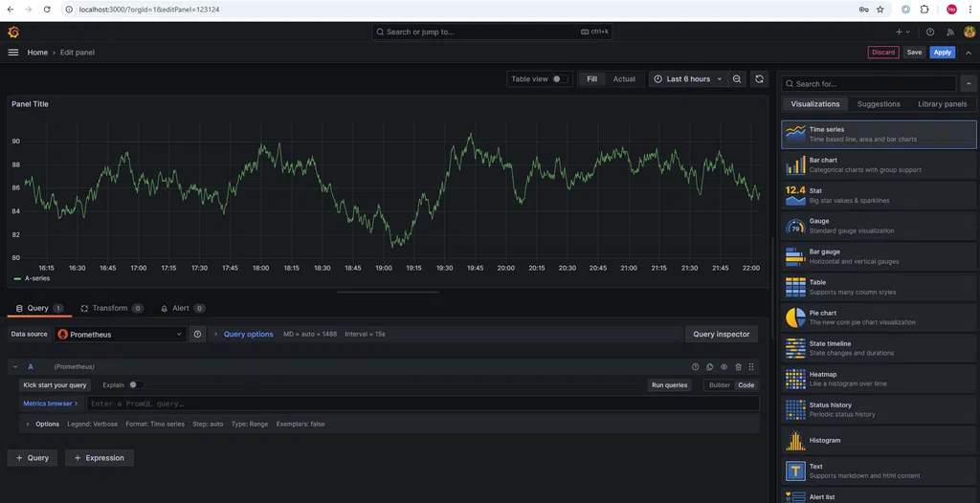
Task: Toggle the Table view switch
Action: click(x=561, y=79)
